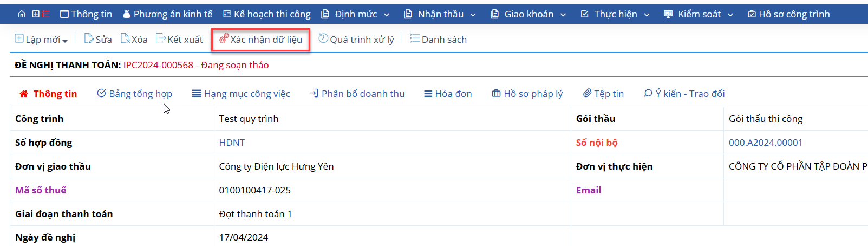Viewport: 868px width, 246px height.
Task: Open internal number 000.A2024.00001 link
Action: [x=766, y=143]
